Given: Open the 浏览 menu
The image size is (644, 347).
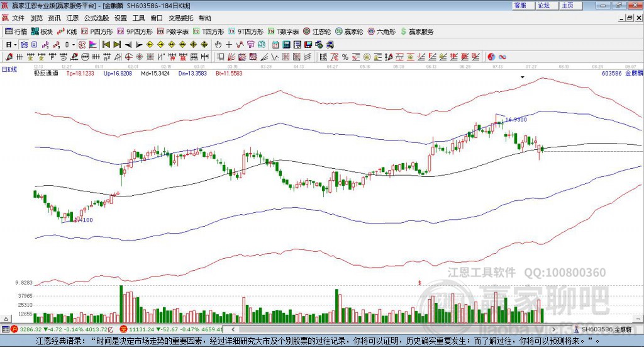Looking at the screenshot, I should [36, 18].
